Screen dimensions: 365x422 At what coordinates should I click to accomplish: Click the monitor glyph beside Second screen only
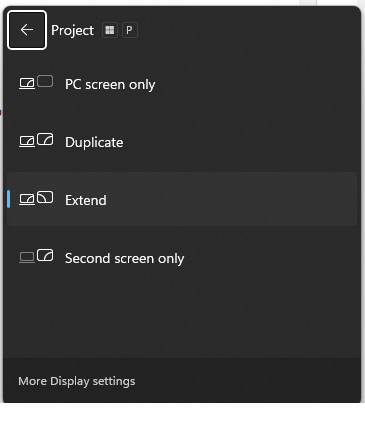45,255
